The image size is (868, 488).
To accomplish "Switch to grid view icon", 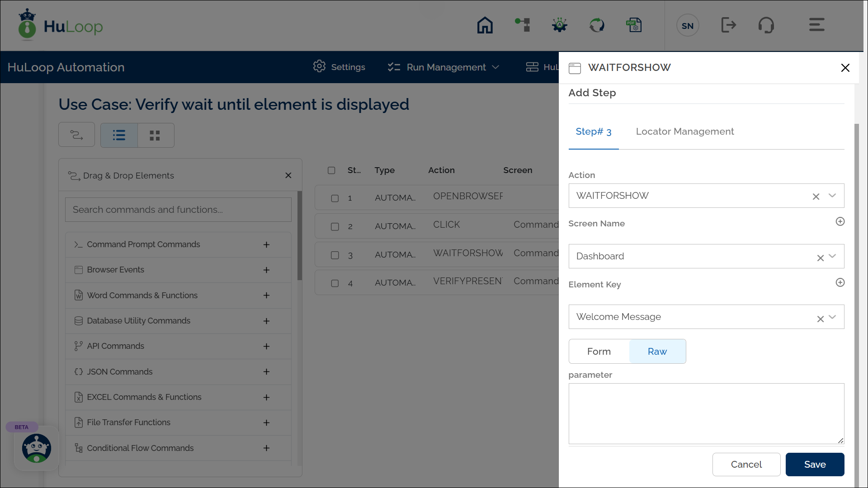I will [x=155, y=136].
